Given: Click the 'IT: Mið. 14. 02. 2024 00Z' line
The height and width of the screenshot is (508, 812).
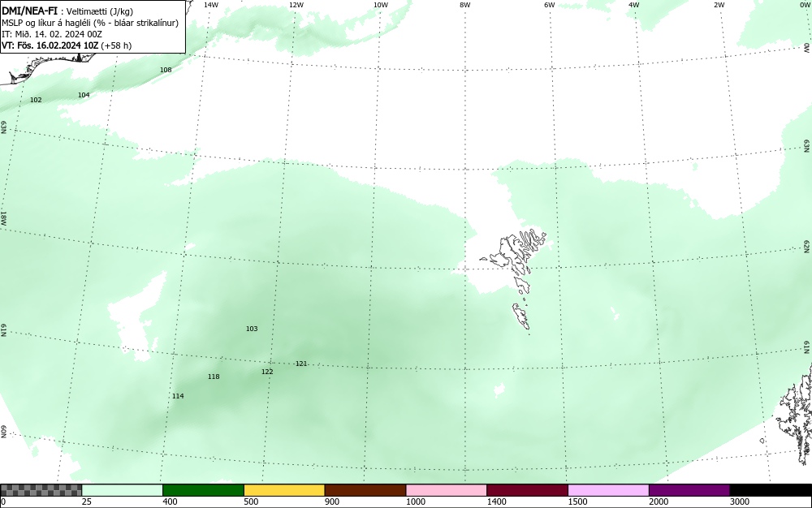Looking at the screenshot, I should (52, 34).
